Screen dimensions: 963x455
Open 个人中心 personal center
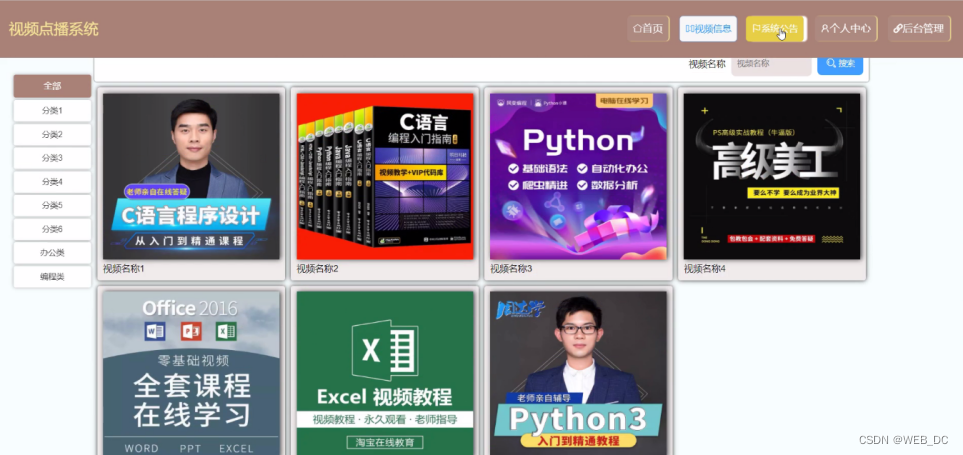tap(846, 29)
